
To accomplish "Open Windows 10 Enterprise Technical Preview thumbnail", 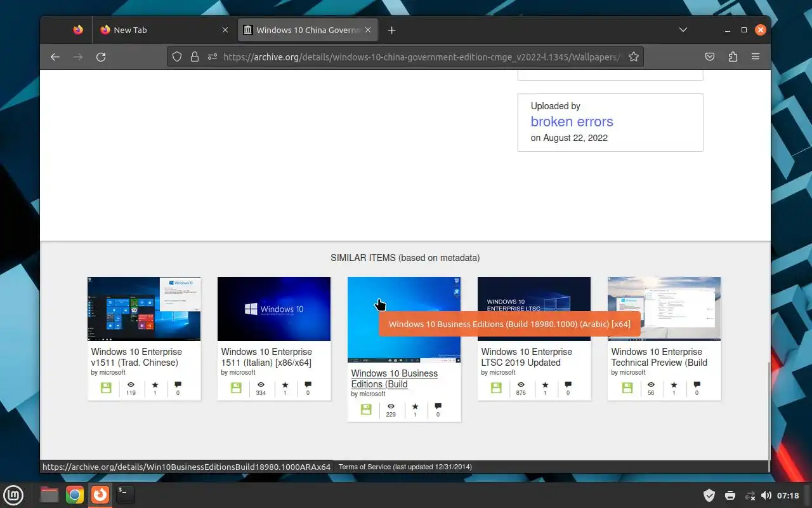I will 664,309.
